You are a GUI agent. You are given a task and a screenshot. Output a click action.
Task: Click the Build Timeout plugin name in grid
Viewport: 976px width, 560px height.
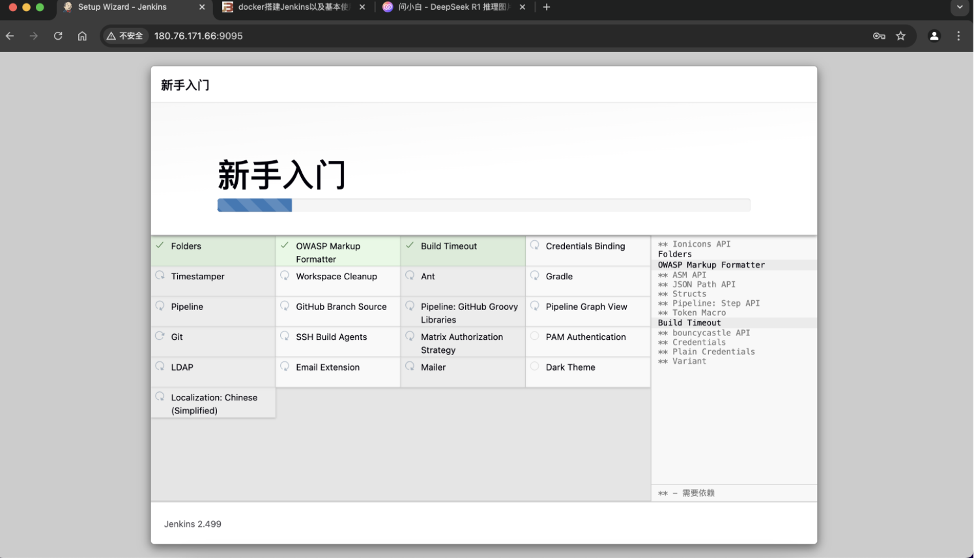(450, 247)
